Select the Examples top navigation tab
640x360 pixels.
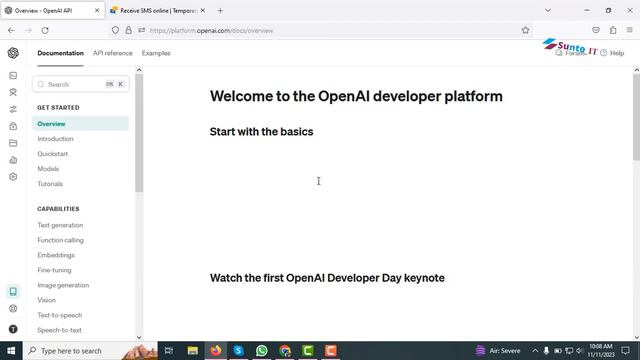[156, 53]
